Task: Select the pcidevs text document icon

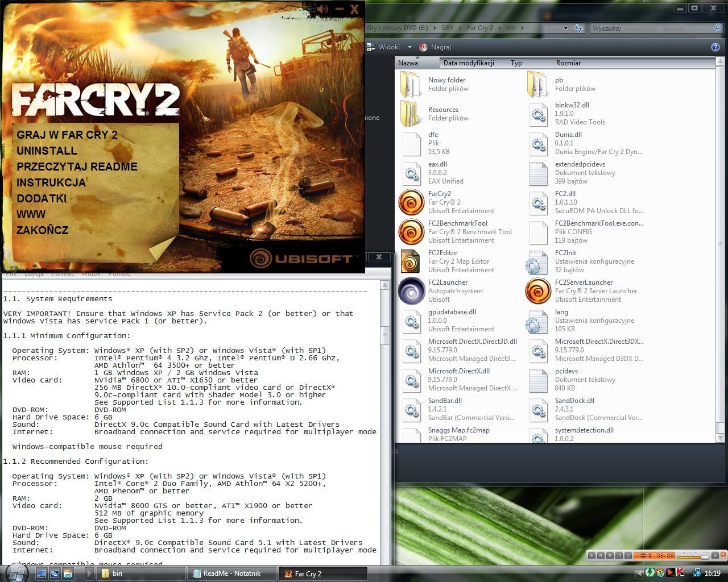Action: 538,380
